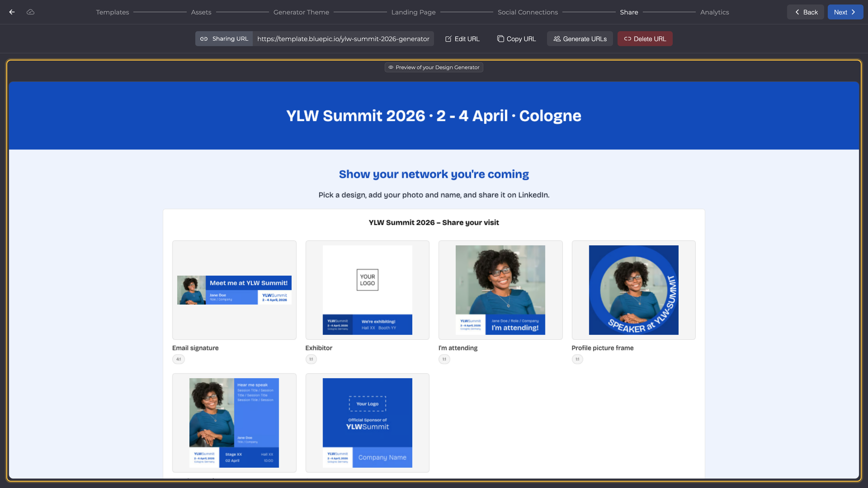Open the Email signature design thumbnail
Image resolution: width=868 pixels, height=488 pixels.
pyautogui.click(x=234, y=290)
